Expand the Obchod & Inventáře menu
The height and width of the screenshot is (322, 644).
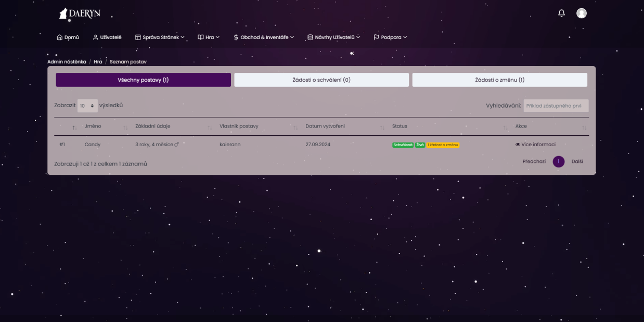tap(264, 37)
